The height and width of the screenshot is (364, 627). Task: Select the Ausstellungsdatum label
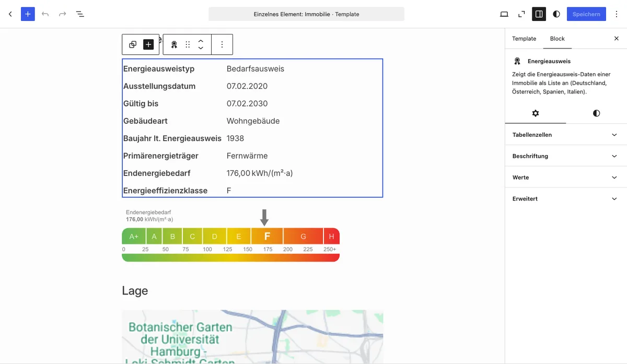point(159,86)
